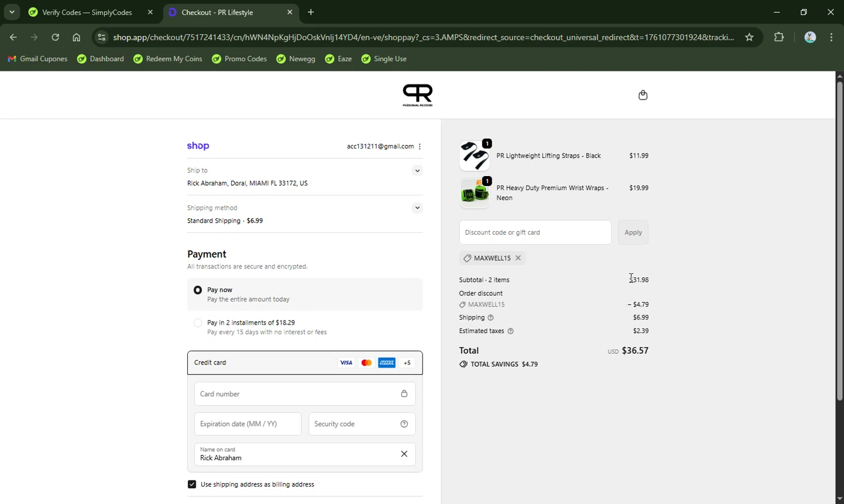Click the PR Personal Record logo
Viewport: 844px width, 504px height.
(x=417, y=95)
